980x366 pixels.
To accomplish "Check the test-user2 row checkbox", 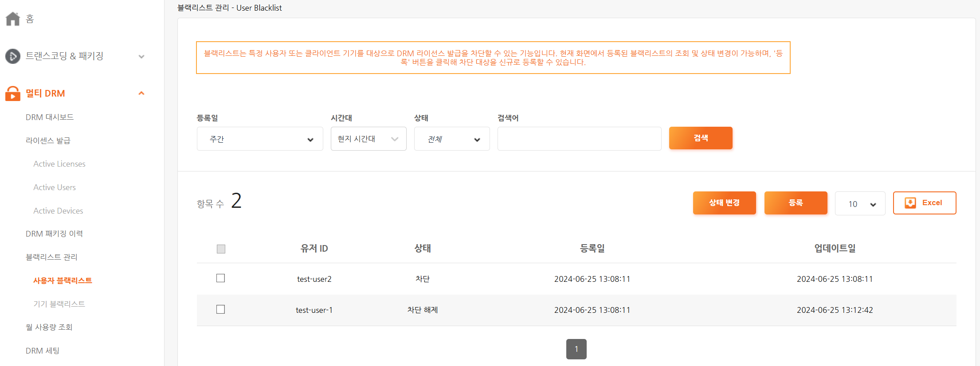I will pos(220,278).
